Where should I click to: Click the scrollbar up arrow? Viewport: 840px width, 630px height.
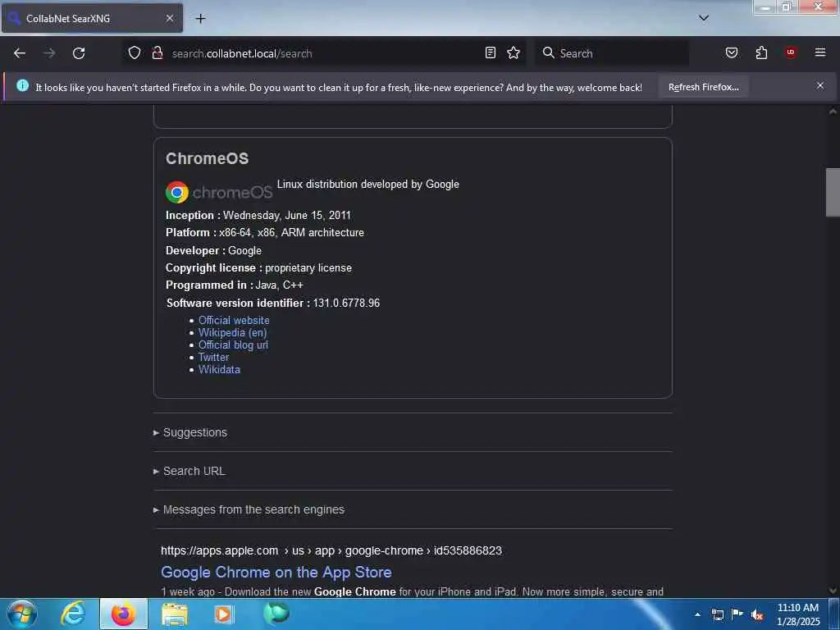coord(833,112)
